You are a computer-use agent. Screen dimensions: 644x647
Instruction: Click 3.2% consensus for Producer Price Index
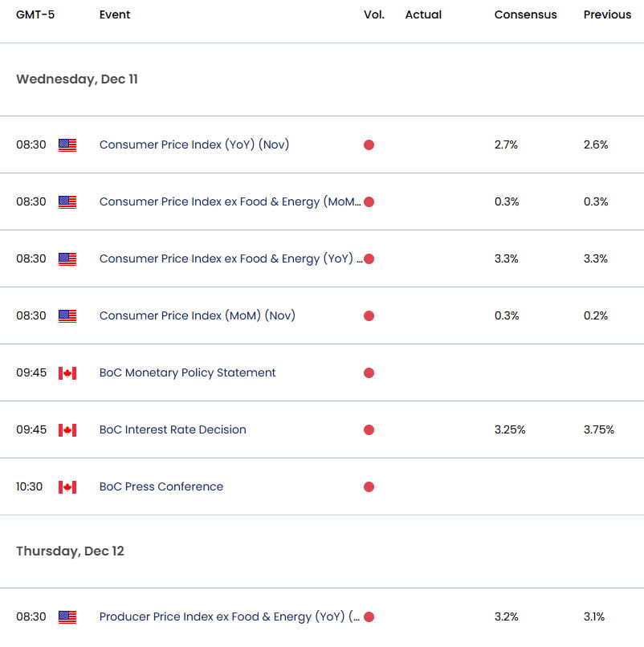coord(507,616)
